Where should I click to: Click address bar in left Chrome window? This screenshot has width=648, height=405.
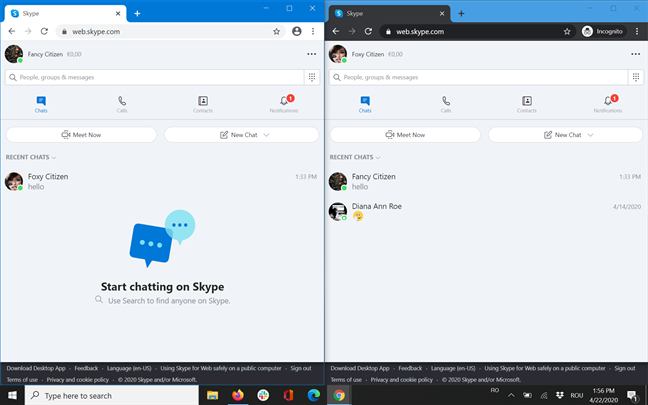click(x=170, y=31)
